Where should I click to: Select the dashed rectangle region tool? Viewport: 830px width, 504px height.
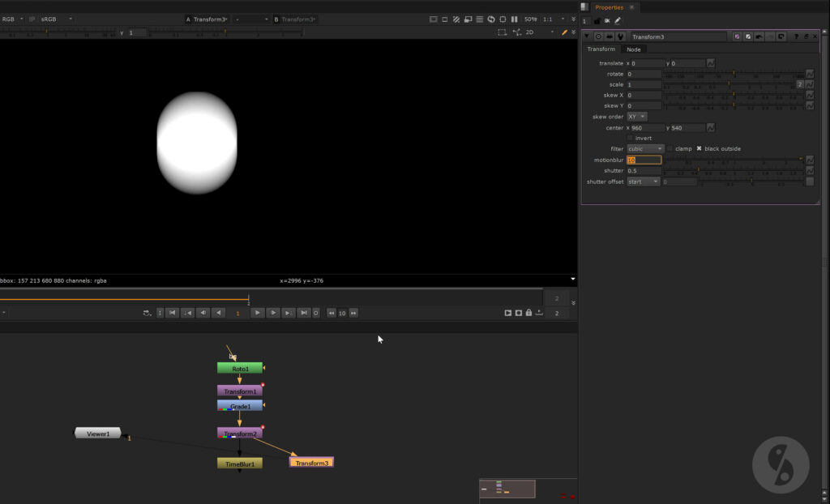click(502, 32)
